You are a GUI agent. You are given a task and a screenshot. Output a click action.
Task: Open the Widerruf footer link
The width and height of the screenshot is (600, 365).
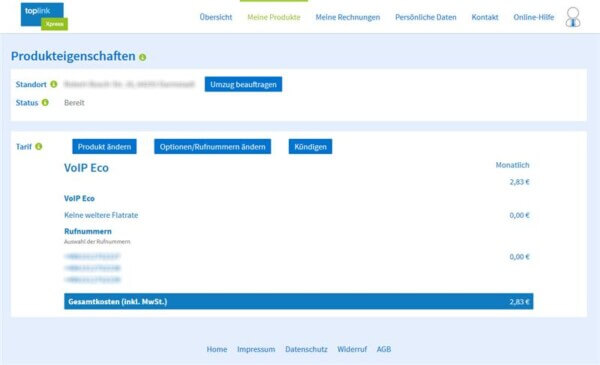click(352, 349)
